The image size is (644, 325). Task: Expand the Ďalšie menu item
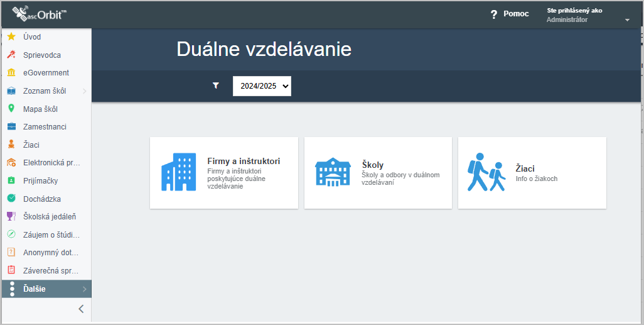point(46,289)
